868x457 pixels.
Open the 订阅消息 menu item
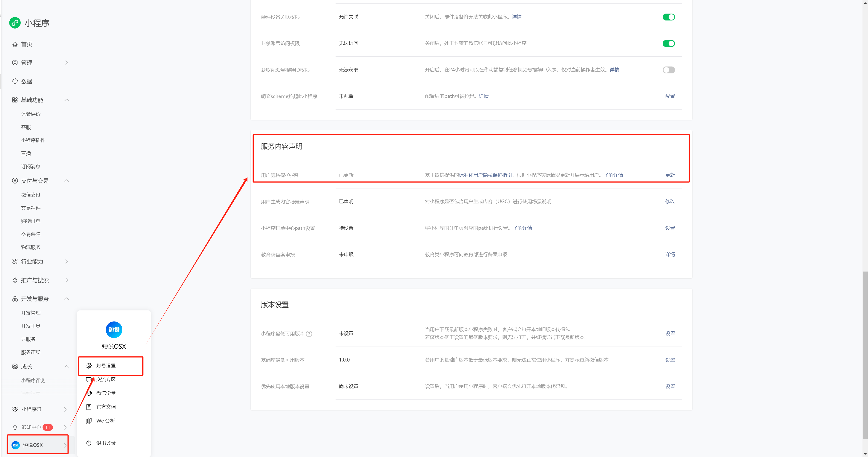click(31, 167)
